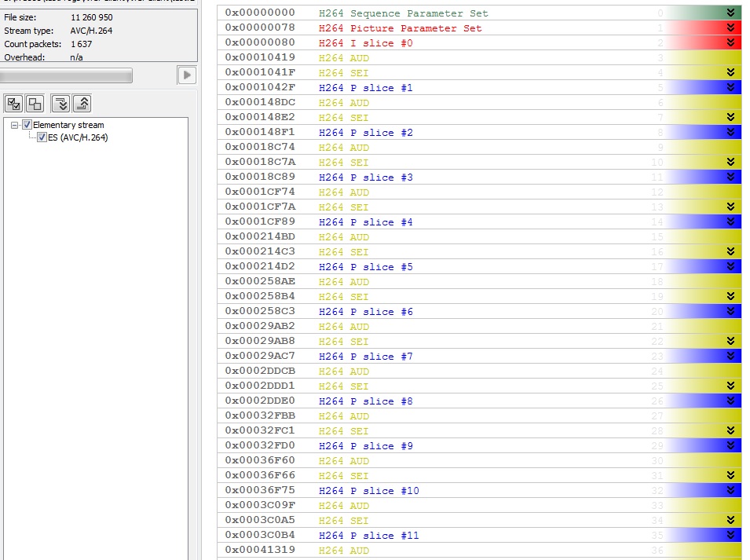750x560 pixels.
Task: Expand the P slice #9 packet chevron
Action: tap(730, 445)
